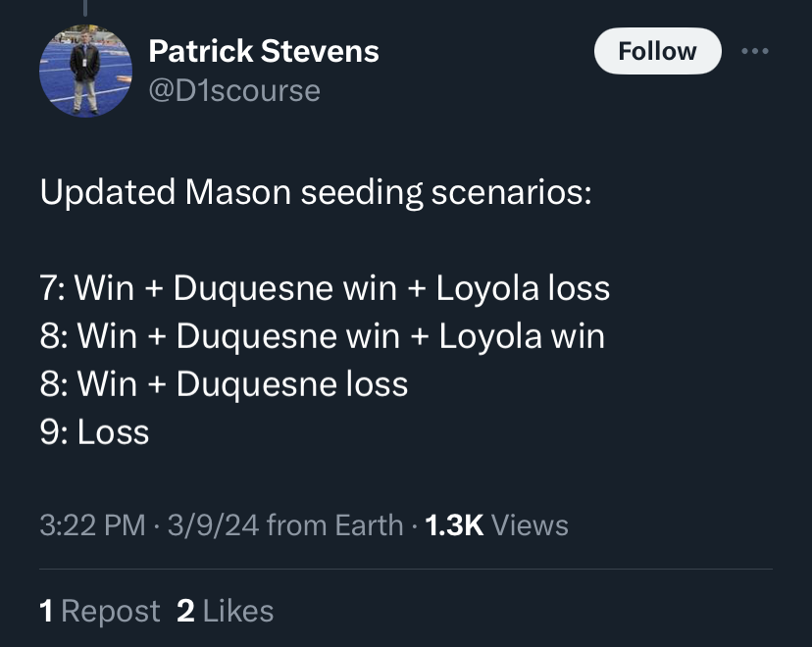The height and width of the screenshot is (647, 812).
Task: Click Patrick Stevens' profile avatar
Action: pyautogui.click(x=85, y=71)
